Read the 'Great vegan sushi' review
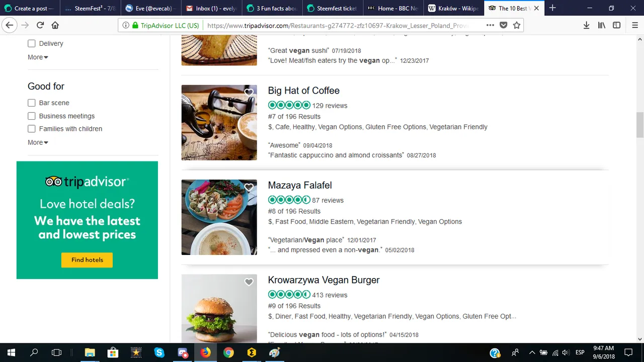The height and width of the screenshot is (362, 644). [298, 50]
